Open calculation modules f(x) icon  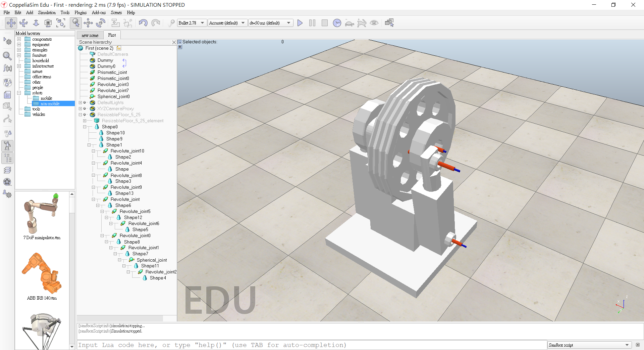(x=7, y=68)
